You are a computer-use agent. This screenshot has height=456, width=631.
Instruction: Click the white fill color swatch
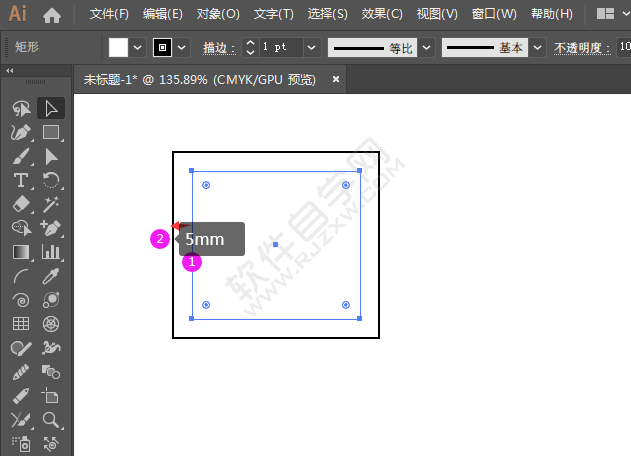click(119, 47)
